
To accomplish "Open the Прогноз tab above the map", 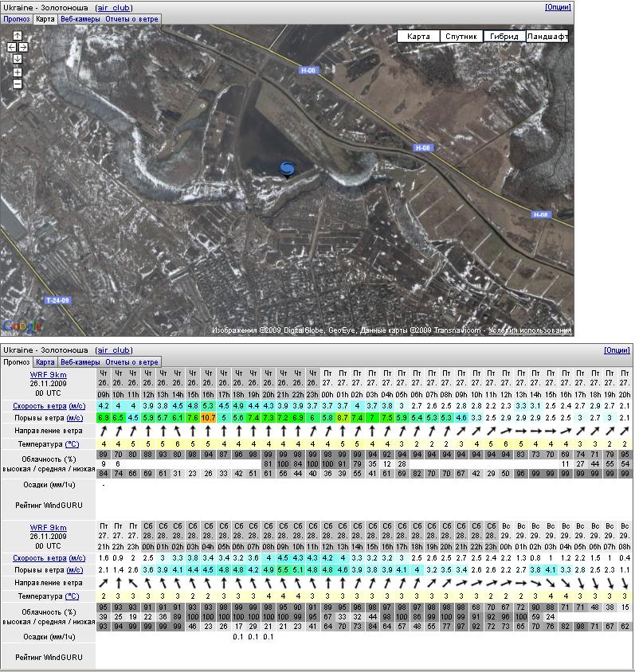I will pyautogui.click(x=17, y=18).
